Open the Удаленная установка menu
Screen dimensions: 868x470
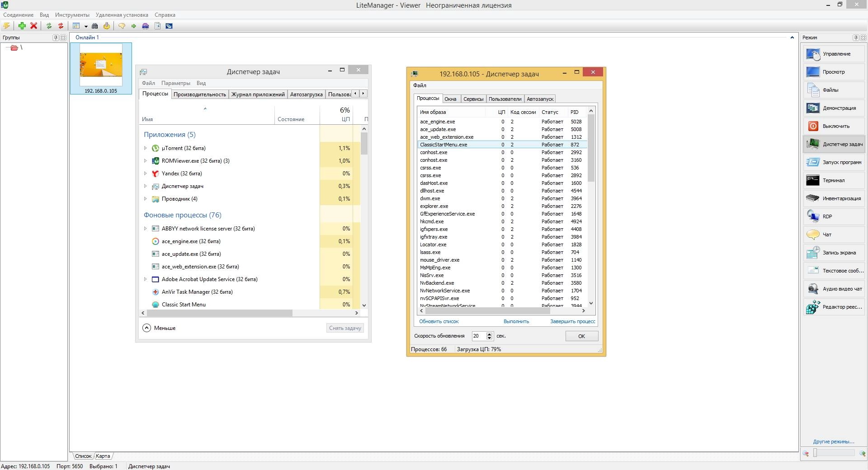tap(122, 15)
